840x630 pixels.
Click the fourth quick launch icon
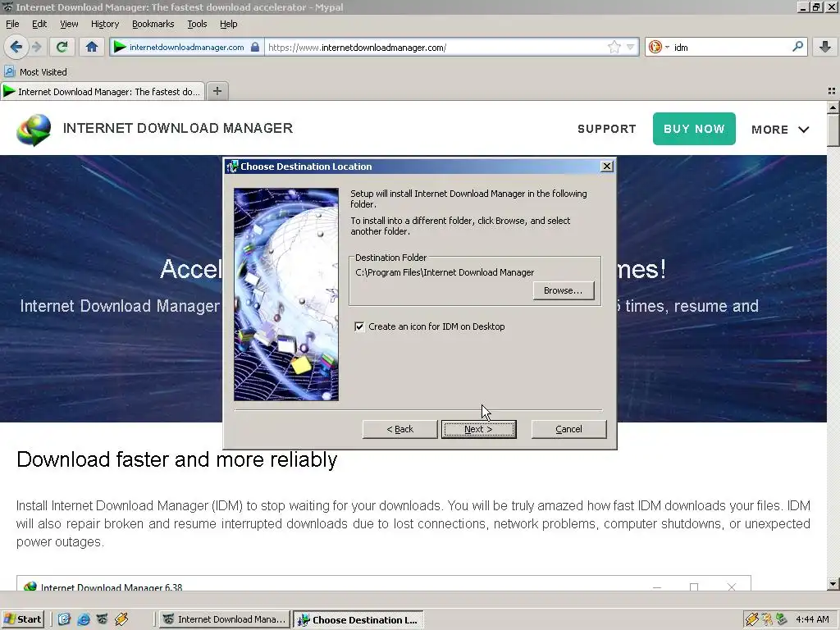(121, 619)
